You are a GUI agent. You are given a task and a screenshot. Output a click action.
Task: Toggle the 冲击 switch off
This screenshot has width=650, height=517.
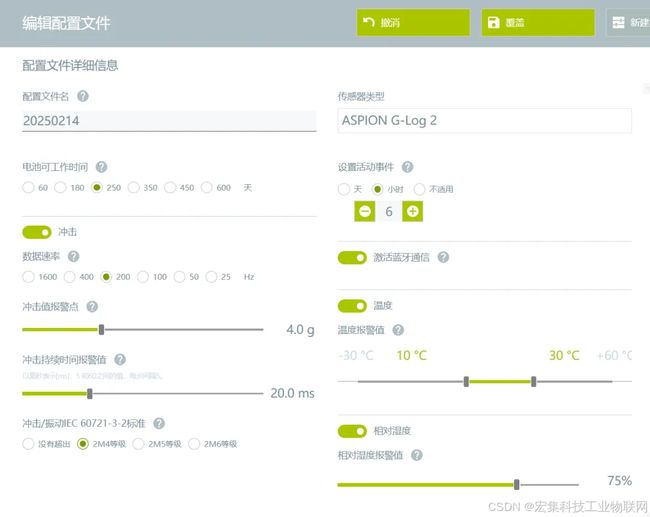tap(37, 232)
